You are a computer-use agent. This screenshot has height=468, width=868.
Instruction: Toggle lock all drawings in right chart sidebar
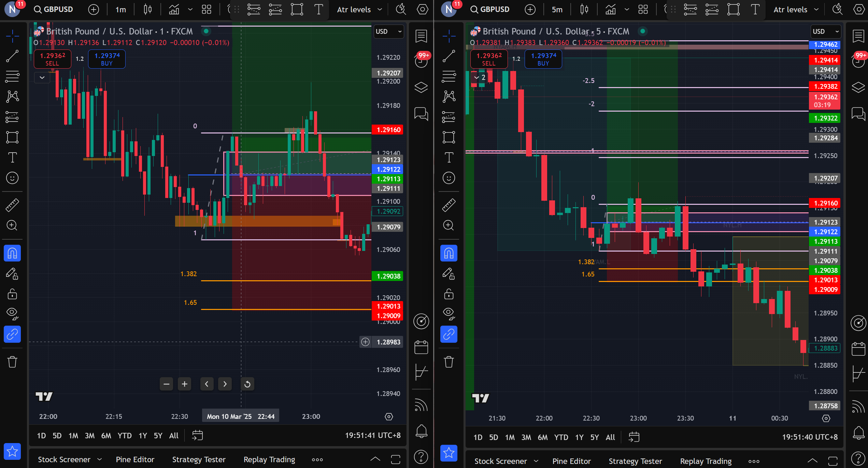pyautogui.click(x=449, y=294)
